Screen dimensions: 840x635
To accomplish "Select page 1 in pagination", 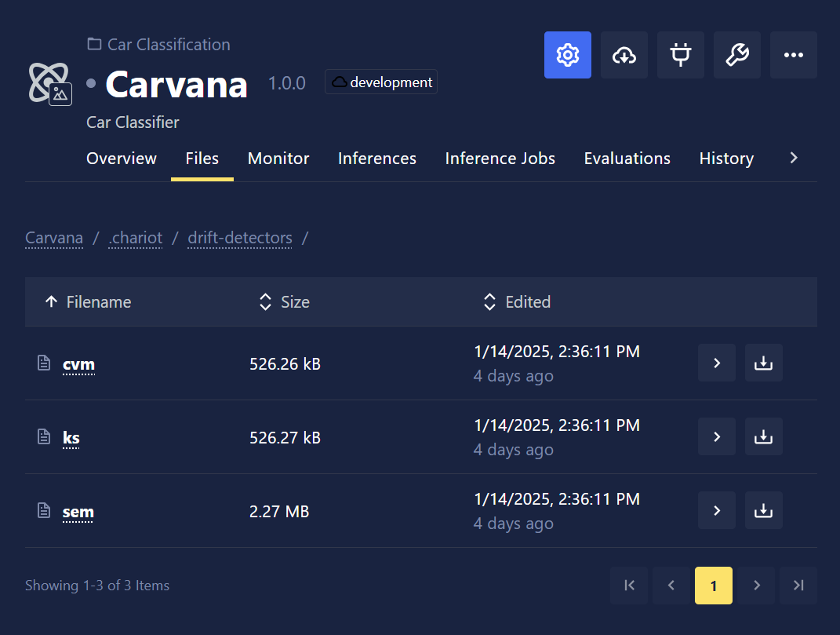I will pos(714,586).
